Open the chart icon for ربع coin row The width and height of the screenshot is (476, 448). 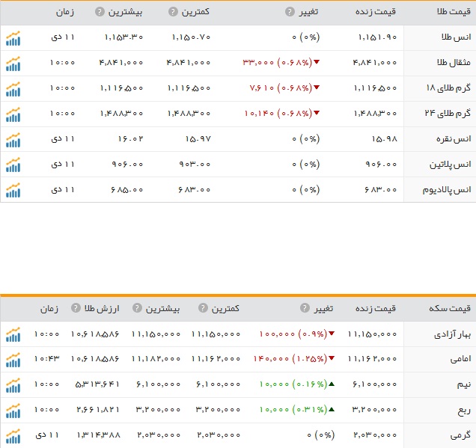13,411
